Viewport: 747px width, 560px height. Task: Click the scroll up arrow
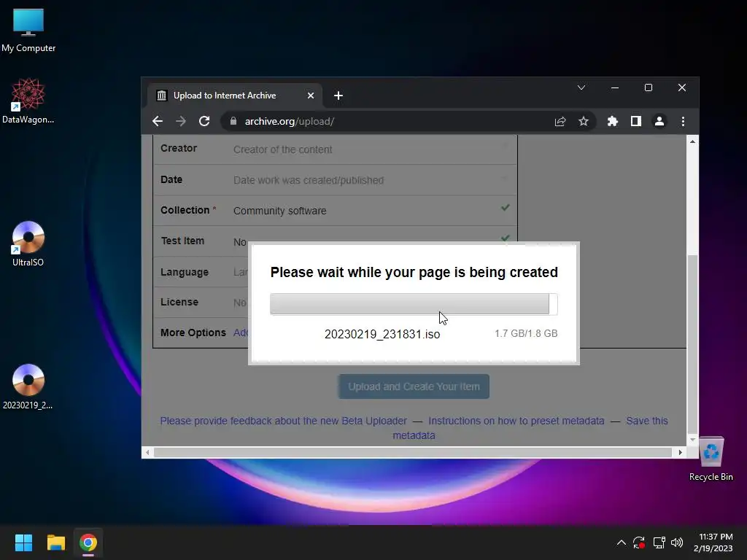693,141
